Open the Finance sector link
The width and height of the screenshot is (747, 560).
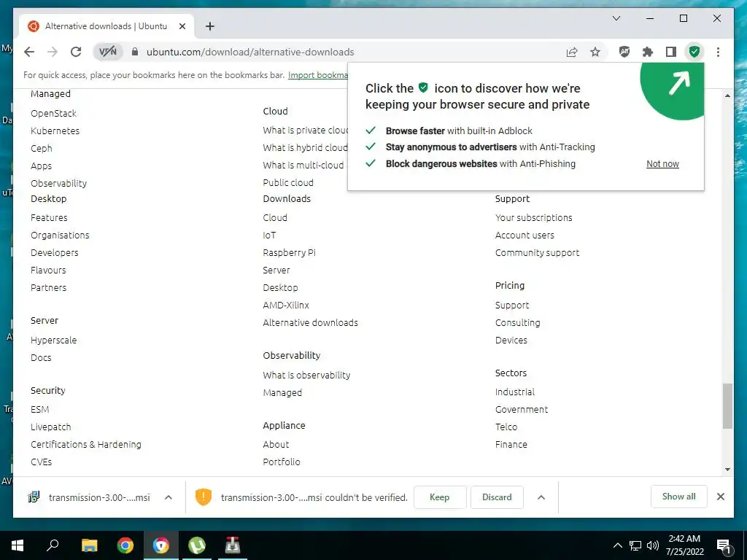coord(511,445)
